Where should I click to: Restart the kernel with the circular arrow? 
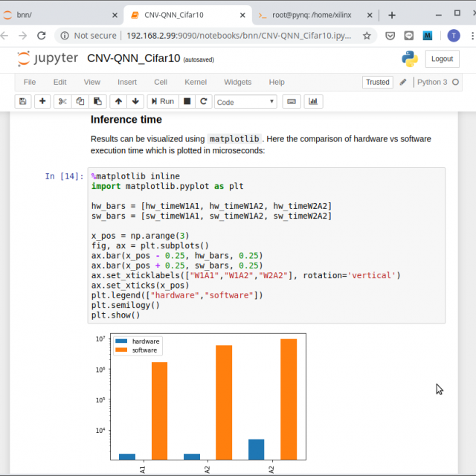203,101
